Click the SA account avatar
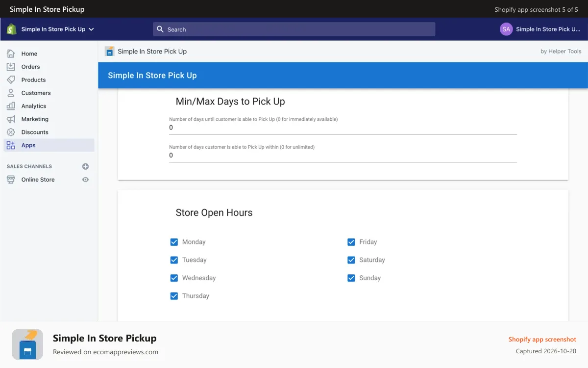Image resolution: width=588 pixels, height=368 pixels. 506,29
